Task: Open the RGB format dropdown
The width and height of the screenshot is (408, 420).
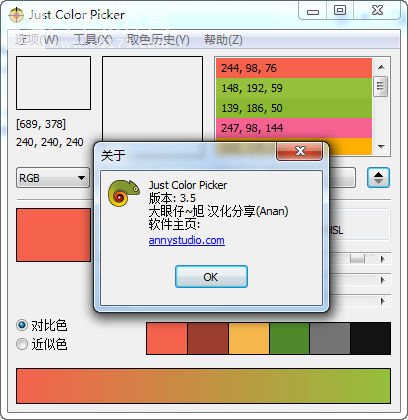Action: pos(53,178)
